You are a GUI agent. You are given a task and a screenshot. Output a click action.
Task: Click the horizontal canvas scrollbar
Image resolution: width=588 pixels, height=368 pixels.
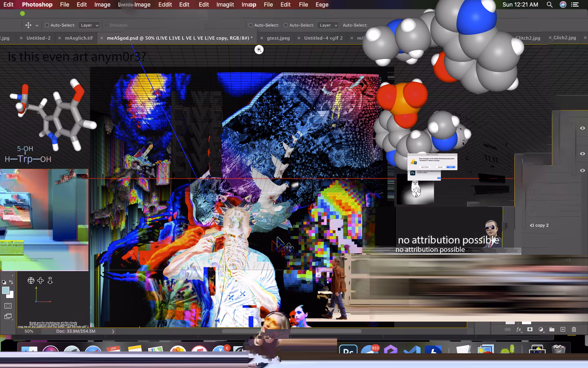[x=292, y=331]
